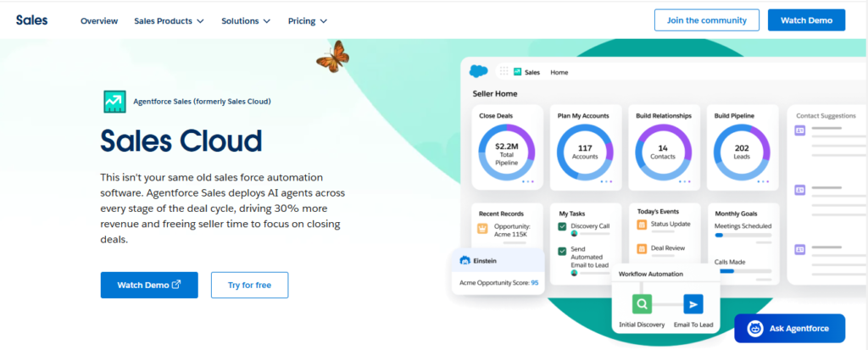The width and height of the screenshot is (868, 350).
Task: Click the Acme Opportunity Score 95 value
Action: coord(535,283)
